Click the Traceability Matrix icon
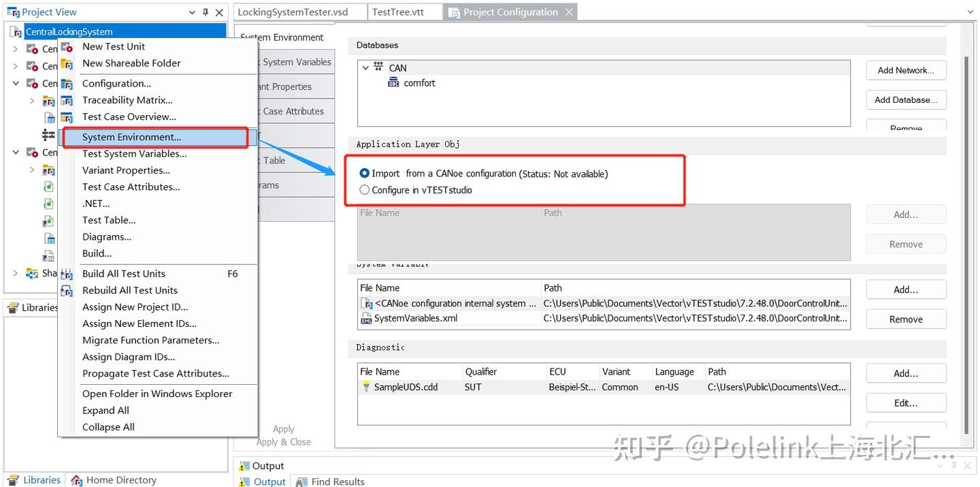980x487 pixels. pos(67,100)
